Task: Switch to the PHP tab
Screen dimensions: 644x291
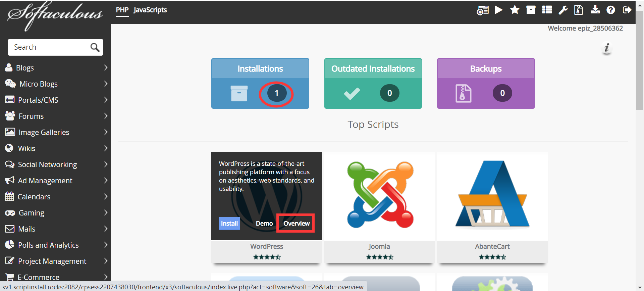Action: tap(122, 10)
